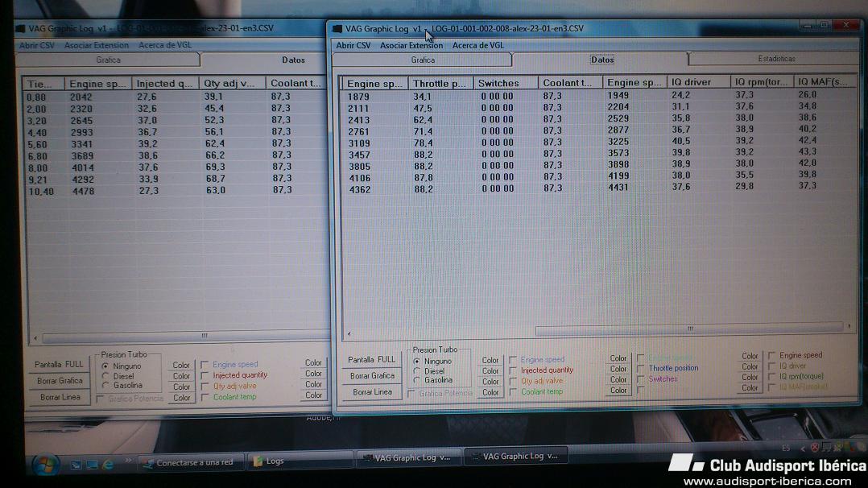Click Borrar Linea in back window
868x488 pixels.
click(59, 397)
